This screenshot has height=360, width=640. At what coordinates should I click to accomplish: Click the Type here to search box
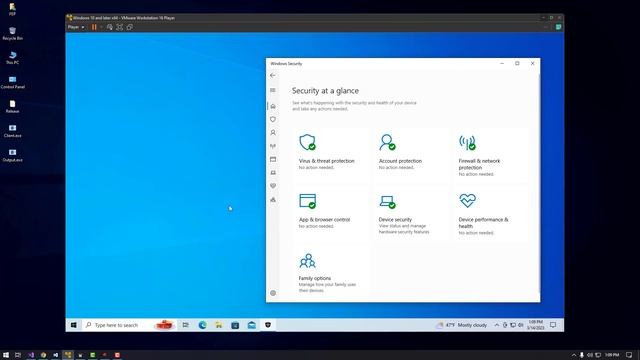click(x=130, y=325)
